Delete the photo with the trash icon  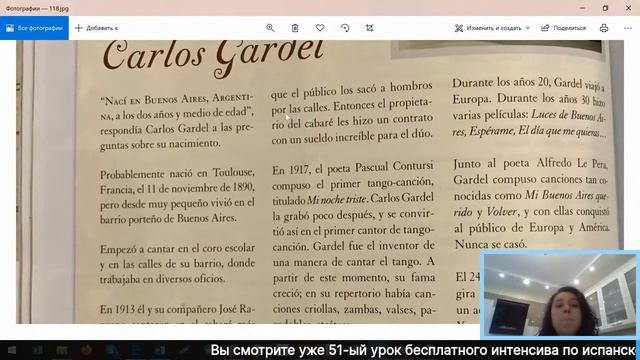point(295,28)
